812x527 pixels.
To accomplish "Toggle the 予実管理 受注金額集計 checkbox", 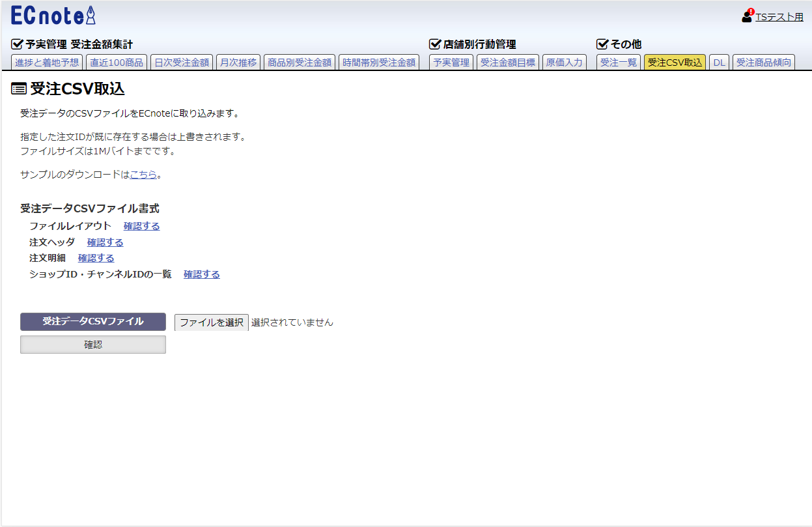I will click(x=18, y=44).
